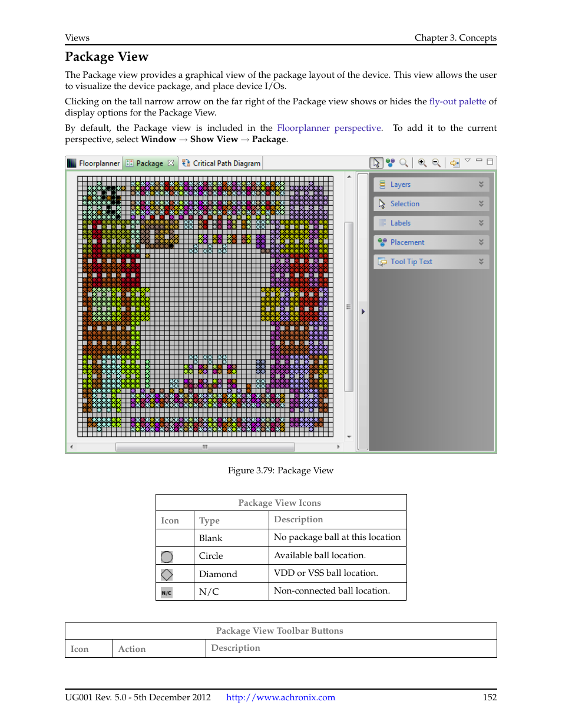Show the Labels panel options
This screenshot has width=562, height=728.
pos(481,223)
